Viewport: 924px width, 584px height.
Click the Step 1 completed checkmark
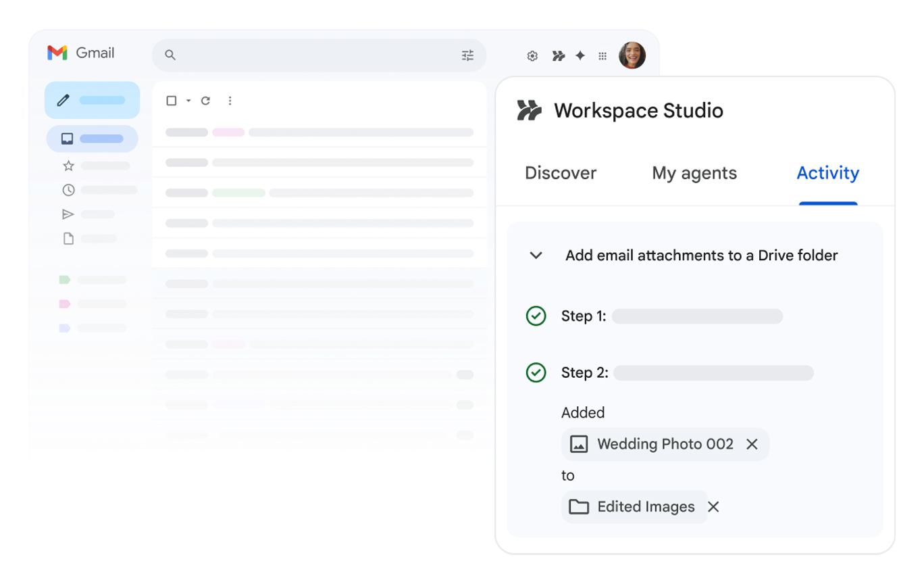tap(536, 316)
